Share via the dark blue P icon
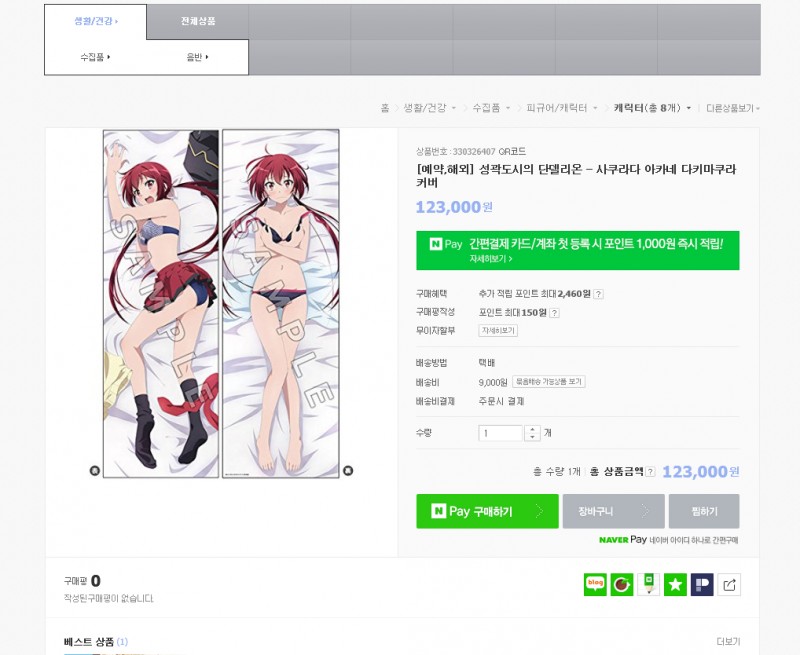Viewport: 800px width, 655px height. pos(702,585)
